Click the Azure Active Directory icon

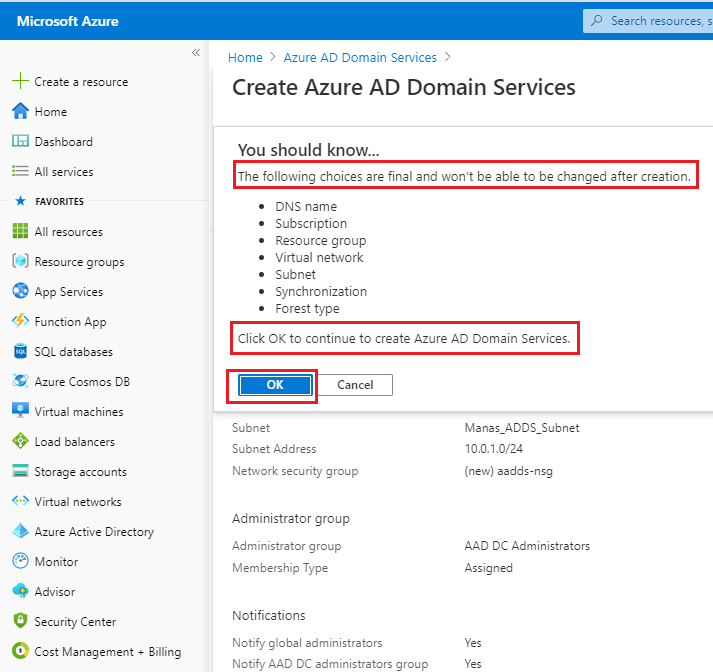20,532
